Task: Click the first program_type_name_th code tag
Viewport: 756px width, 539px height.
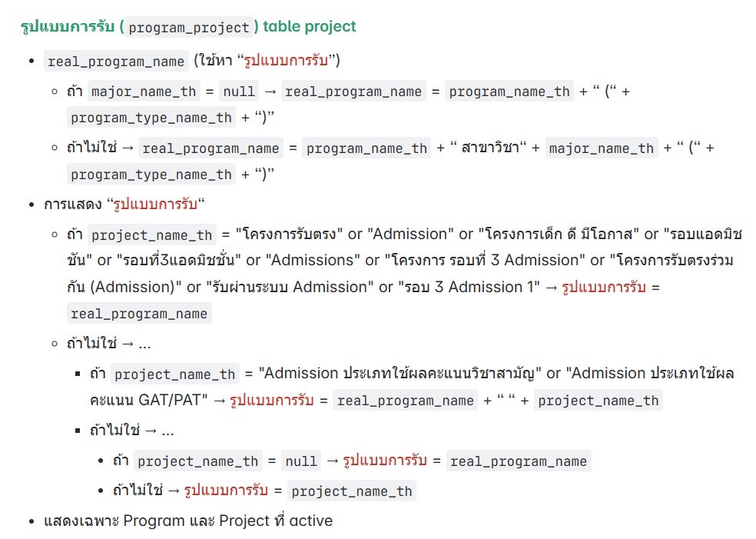Action: pyautogui.click(x=151, y=118)
